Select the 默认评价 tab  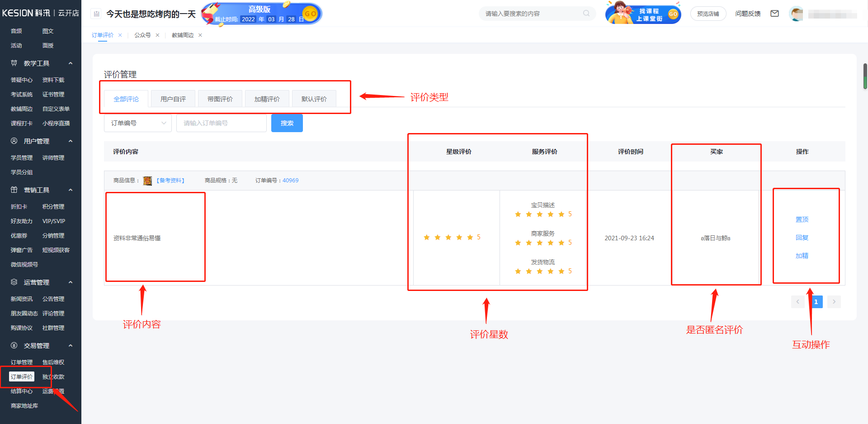[314, 99]
